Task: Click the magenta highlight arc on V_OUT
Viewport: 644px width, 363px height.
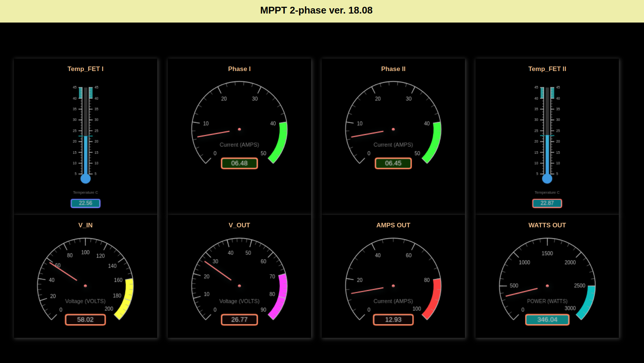Action: tap(282, 297)
